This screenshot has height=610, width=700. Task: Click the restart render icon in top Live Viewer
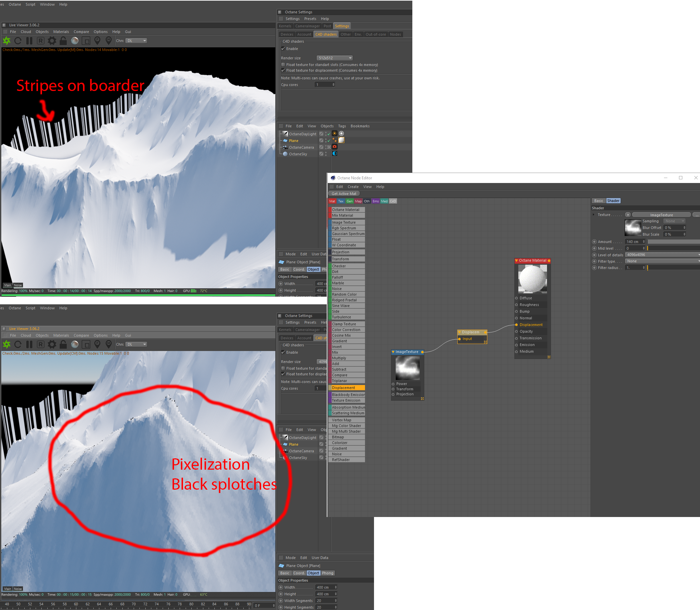pos(18,41)
